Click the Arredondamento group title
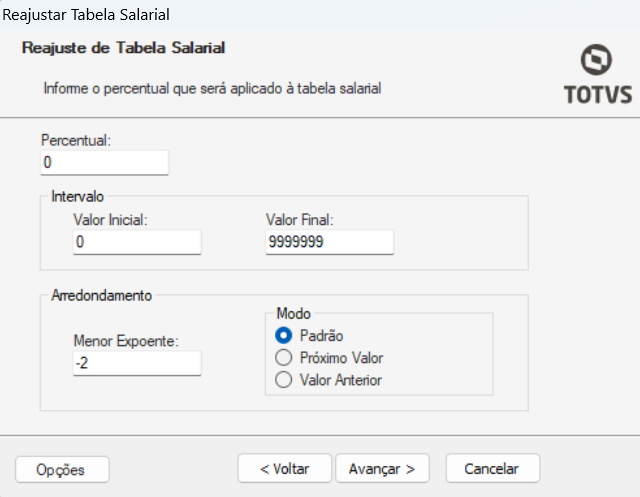640x497 pixels. coord(101,295)
